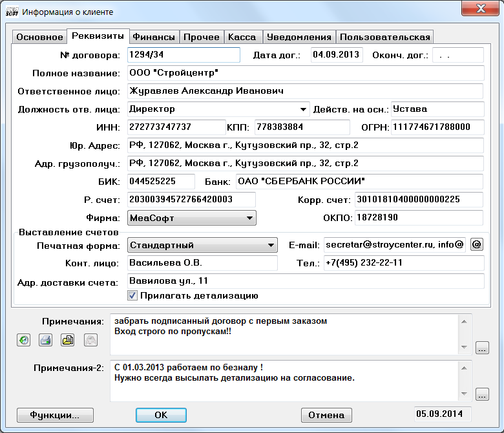Viewport: 504px width, 433px height.
Task: Open the ellipsis button beside Примечания
Action: coord(482,348)
